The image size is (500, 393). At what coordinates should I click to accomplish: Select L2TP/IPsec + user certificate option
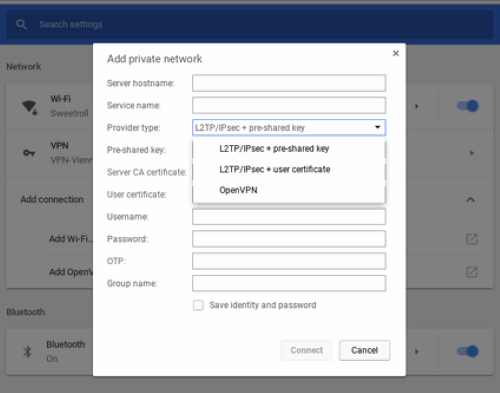(x=289, y=169)
